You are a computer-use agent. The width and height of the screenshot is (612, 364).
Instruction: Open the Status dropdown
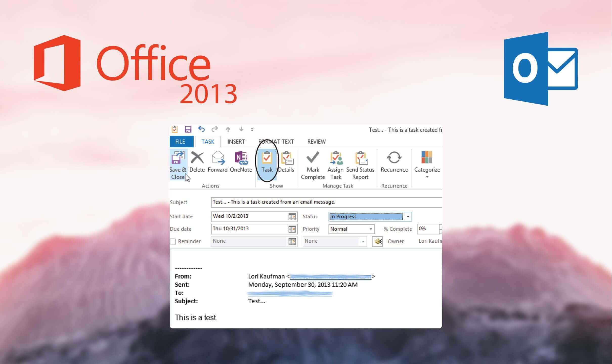[x=408, y=217]
